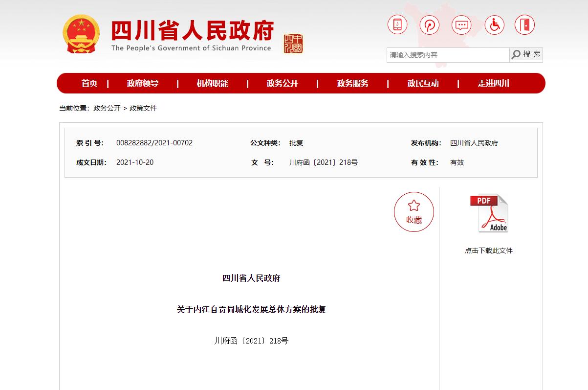This screenshot has height=390, width=588.
Task: Open 政民互动 from the red menu
Action: pyautogui.click(x=423, y=84)
